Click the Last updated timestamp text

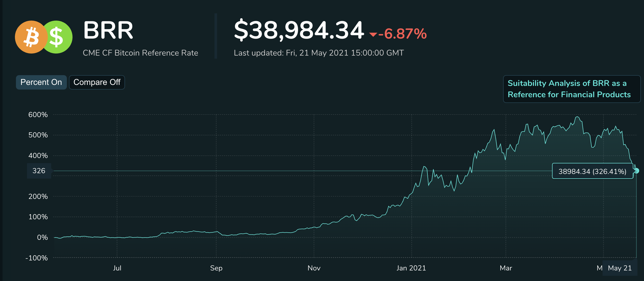pyautogui.click(x=319, y=53)
